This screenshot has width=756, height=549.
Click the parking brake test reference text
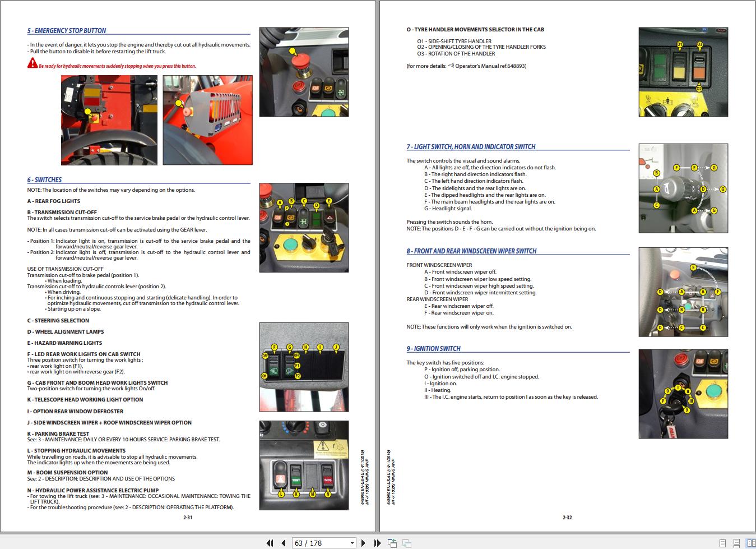click(x=123, y=440)
